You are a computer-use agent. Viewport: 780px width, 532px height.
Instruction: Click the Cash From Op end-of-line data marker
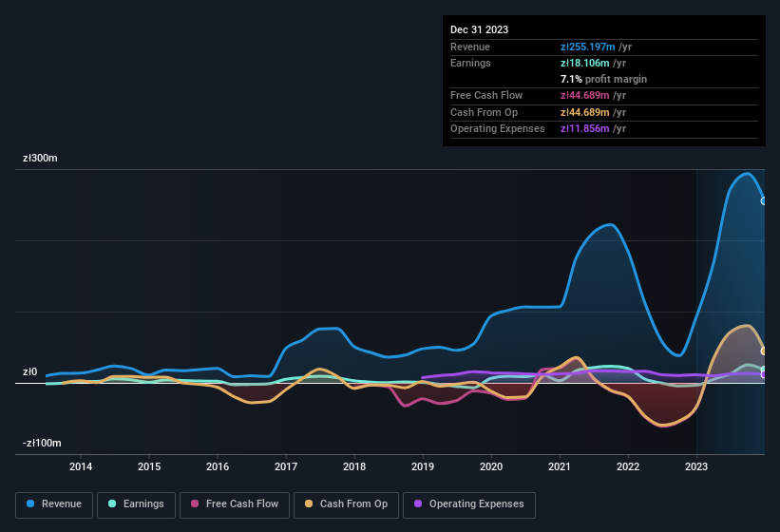(x=764, y=351)
